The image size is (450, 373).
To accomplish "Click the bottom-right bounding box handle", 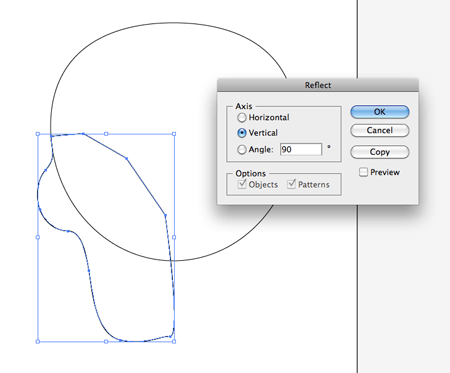I will pos(174,341).
